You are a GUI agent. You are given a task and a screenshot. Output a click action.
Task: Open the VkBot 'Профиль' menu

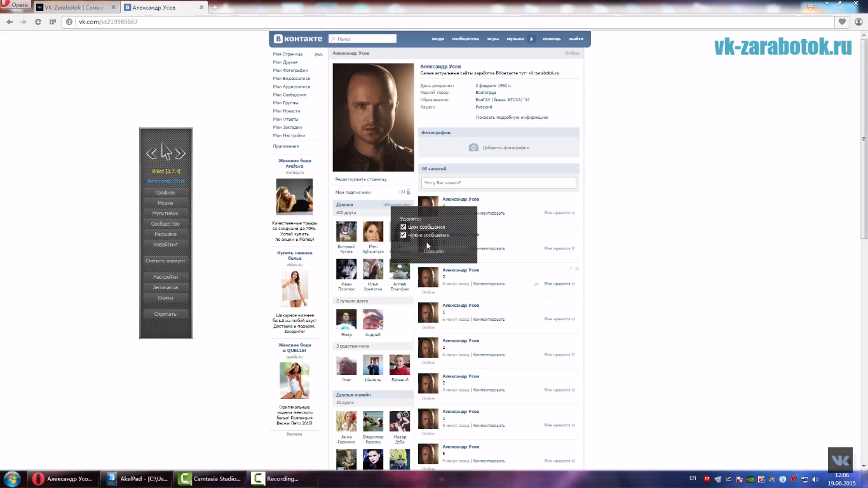click(x=165, y=193)
